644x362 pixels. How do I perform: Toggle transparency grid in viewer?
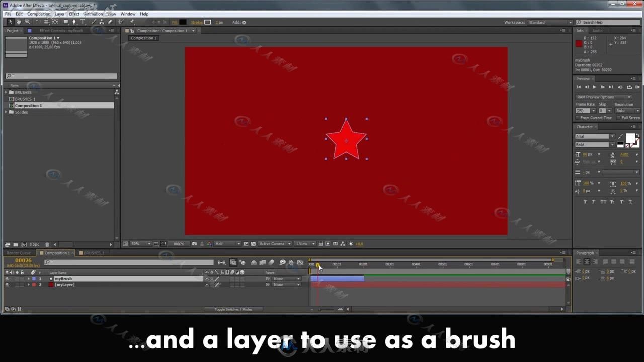coord(253,244)
